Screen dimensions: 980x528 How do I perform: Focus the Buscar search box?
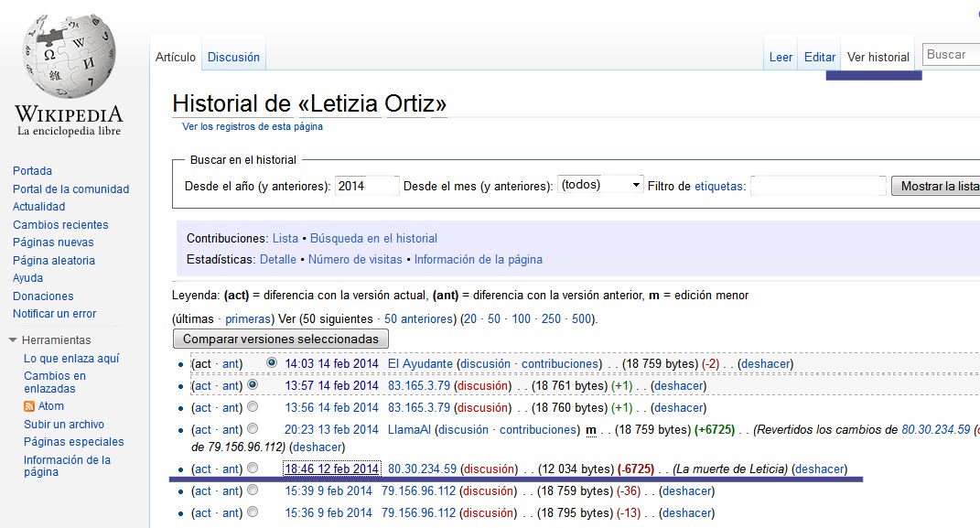(x=952, y=54)
